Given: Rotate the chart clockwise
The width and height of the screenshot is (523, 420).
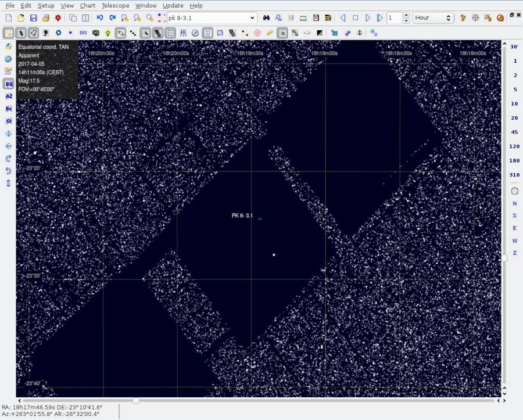Looking at the screenshot, I should 9,159.
